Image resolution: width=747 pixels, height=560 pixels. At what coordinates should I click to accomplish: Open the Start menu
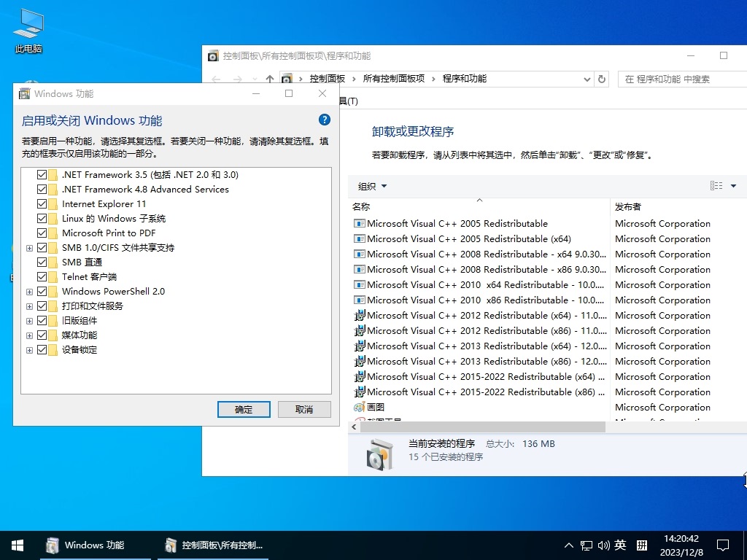pyautogui.click(x=17, y=545)
